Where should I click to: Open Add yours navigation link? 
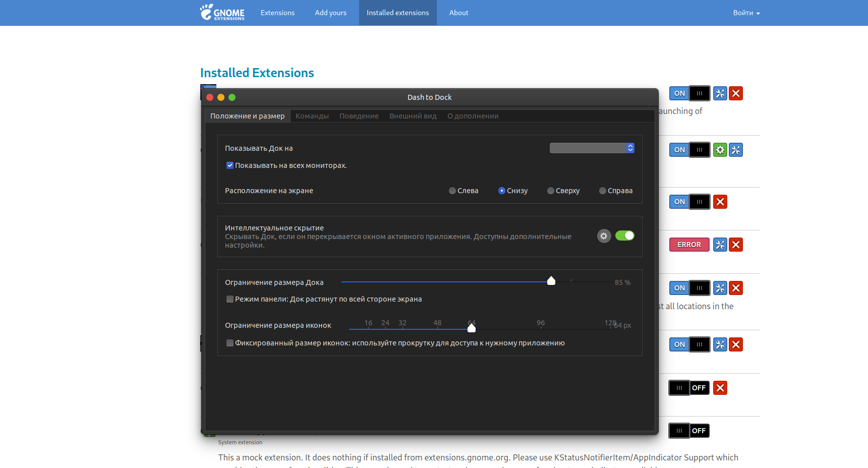click(331, 13)
